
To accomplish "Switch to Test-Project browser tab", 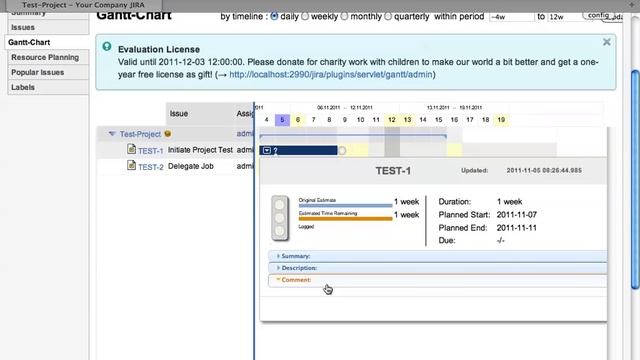I will [84, 5].
